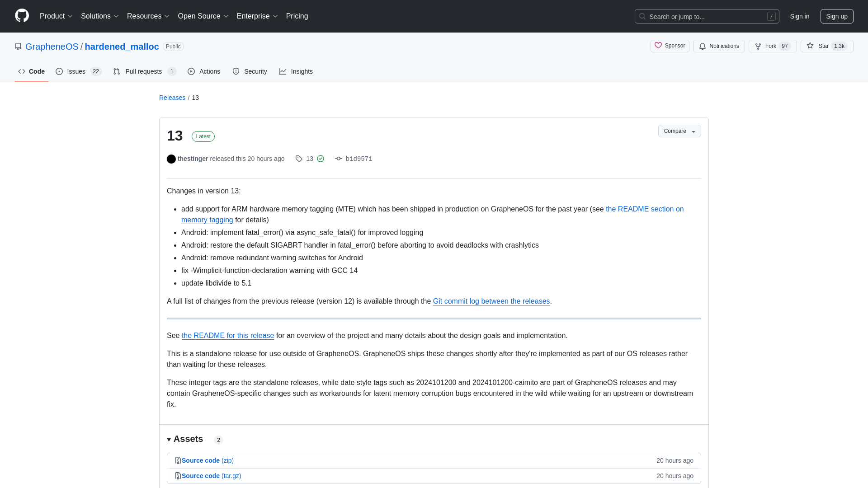The height and width of the screenshot is (488, 868).
Task: Click the tag 13 link
Action: pyautogui.click(x=310, y=159)
